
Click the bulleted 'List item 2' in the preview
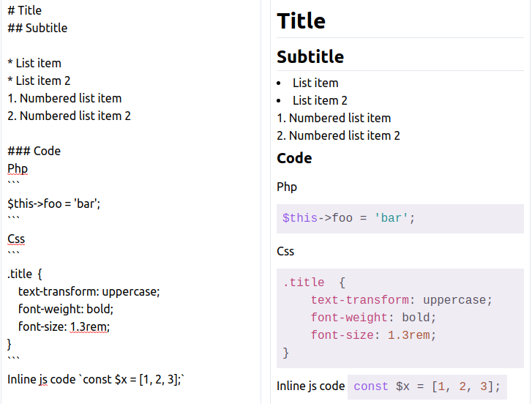click(x=320, y=100)
